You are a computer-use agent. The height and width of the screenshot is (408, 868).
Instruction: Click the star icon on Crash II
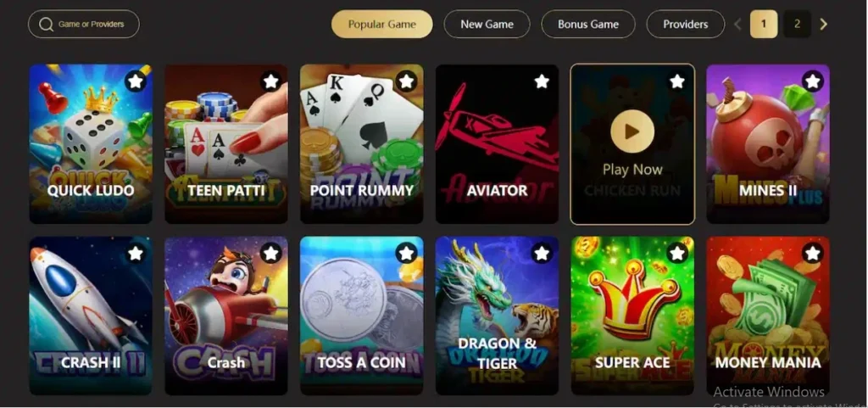pyautogui.click(x=136, y=254)
